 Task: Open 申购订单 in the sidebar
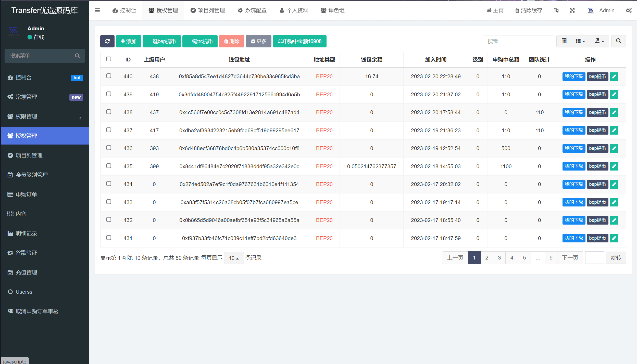pyautogui.click(x=26, y=194)
